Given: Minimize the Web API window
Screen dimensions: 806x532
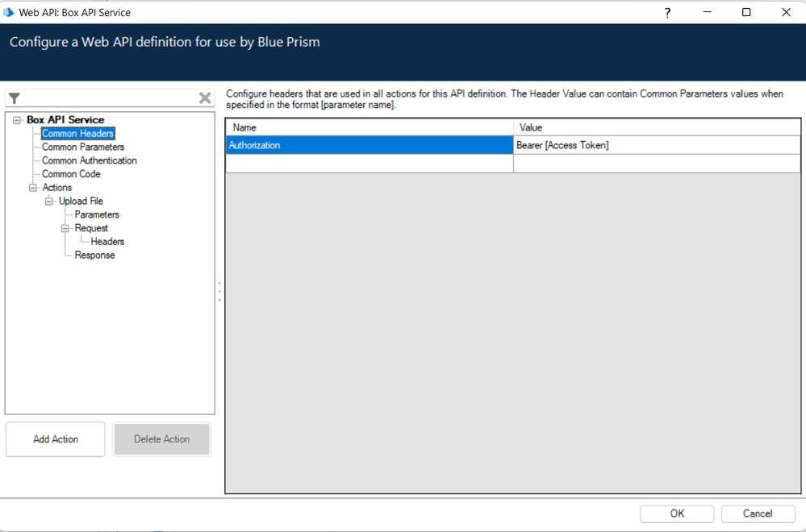Looking at the screenshot, I should [x=708, y=12].
